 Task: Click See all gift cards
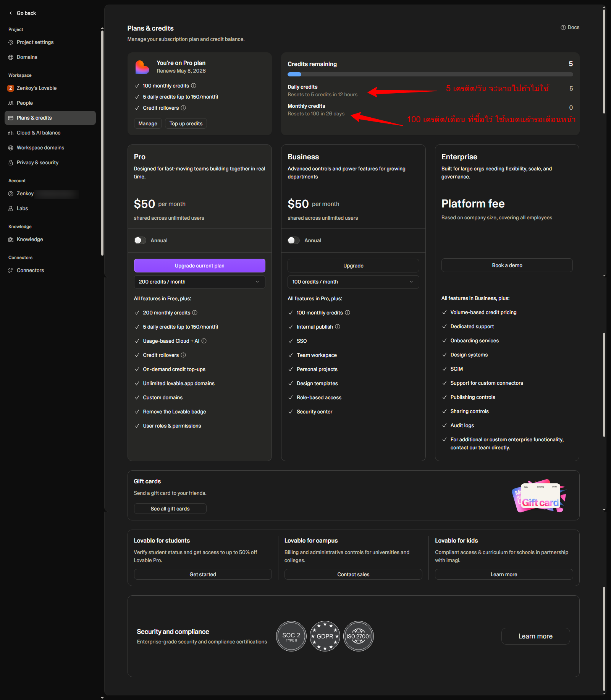pyautogui.click(x=170, y=509)
